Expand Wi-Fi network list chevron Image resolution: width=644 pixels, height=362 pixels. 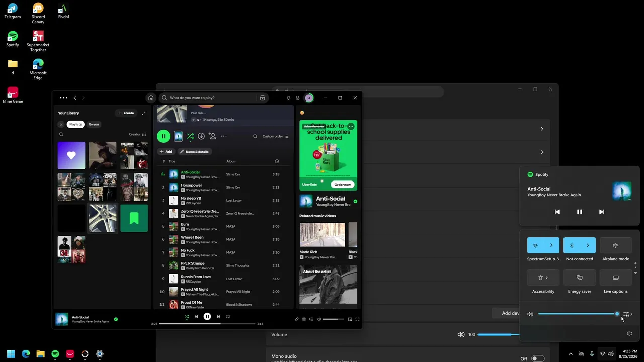coord(551,245)
